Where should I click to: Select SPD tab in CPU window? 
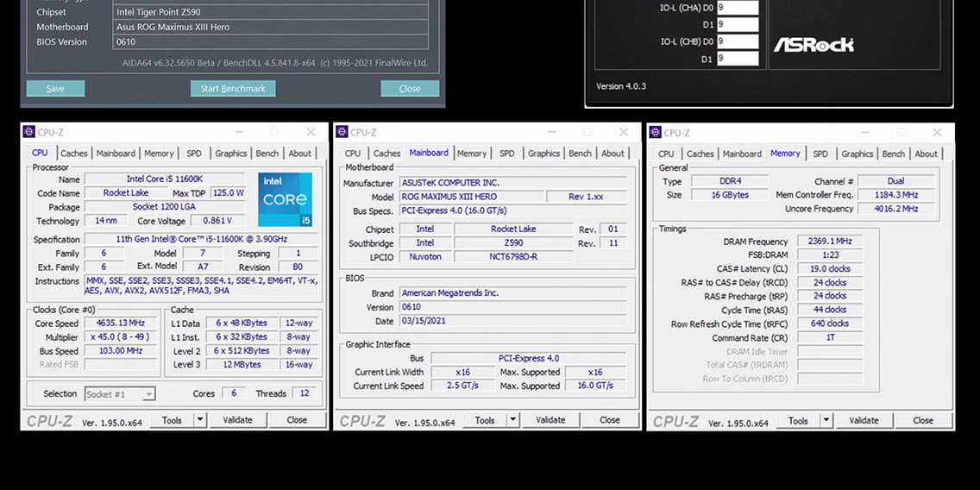(194, 154)
